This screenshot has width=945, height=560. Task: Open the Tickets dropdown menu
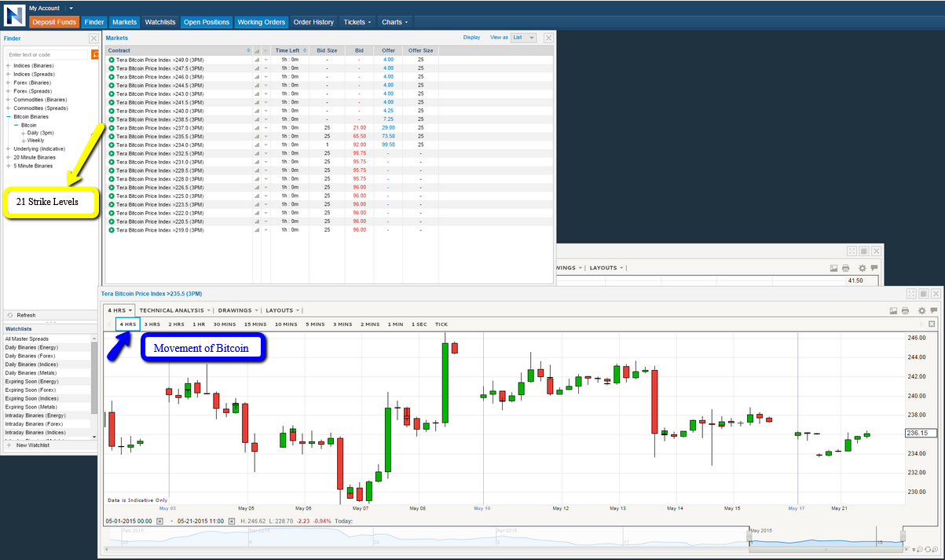pos(357,22)
